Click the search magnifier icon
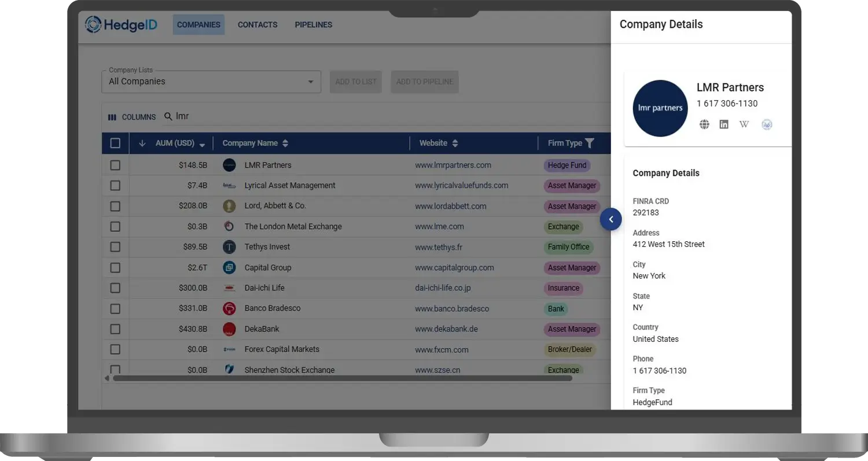The width and height of the screenshot is (868, 461). pyautogui.click(x=168, y=116)
